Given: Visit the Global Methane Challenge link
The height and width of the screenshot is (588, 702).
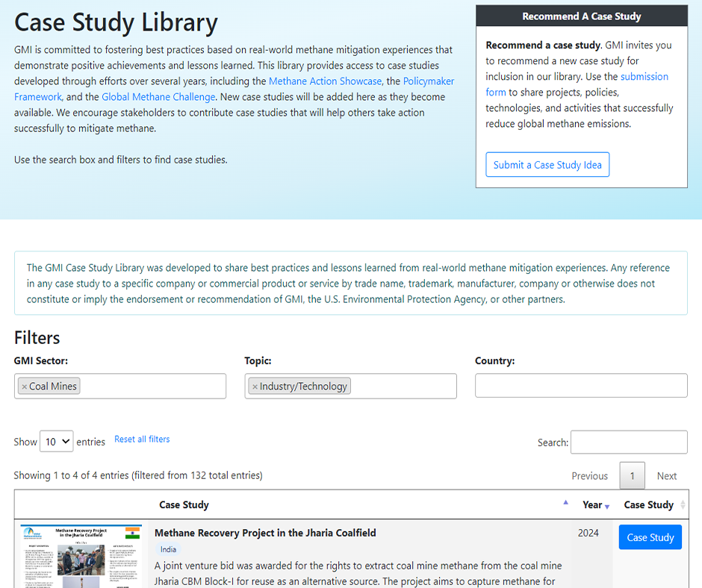Looking at the screenshot, I should (x=158, y=97).
